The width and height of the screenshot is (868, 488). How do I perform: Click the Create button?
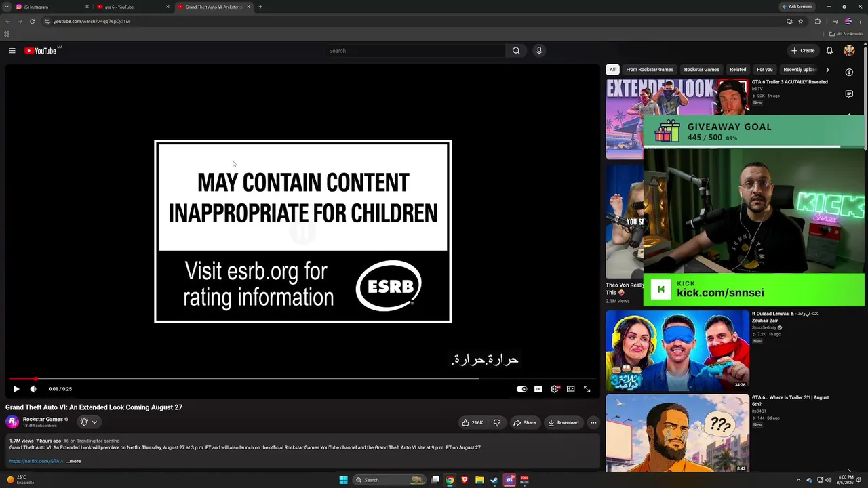803,51
